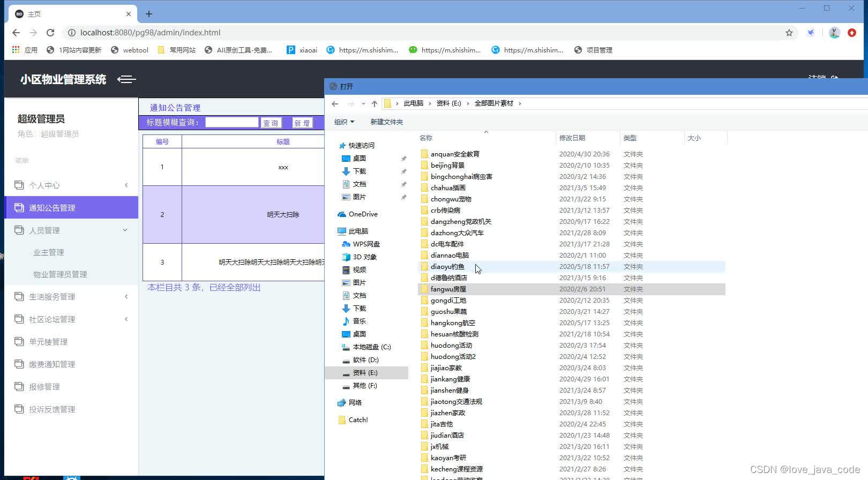Sort files by 大小 column
Screen dimensions: 868x480
(706, 138)
